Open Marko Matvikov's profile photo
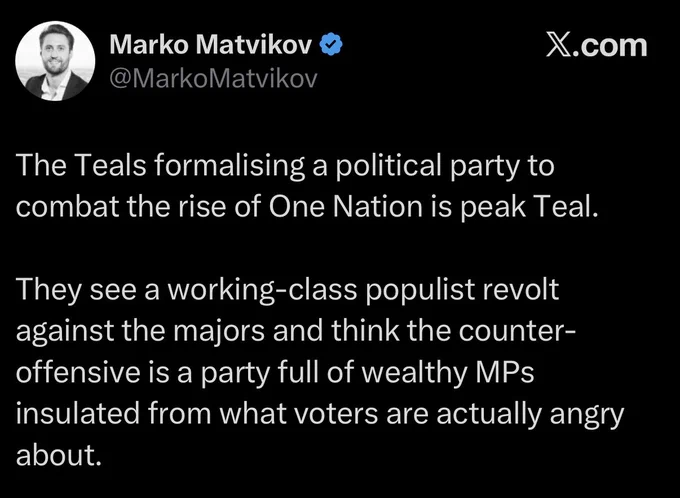The width and height of the screenshot is (680, 498). click(55, 61)
